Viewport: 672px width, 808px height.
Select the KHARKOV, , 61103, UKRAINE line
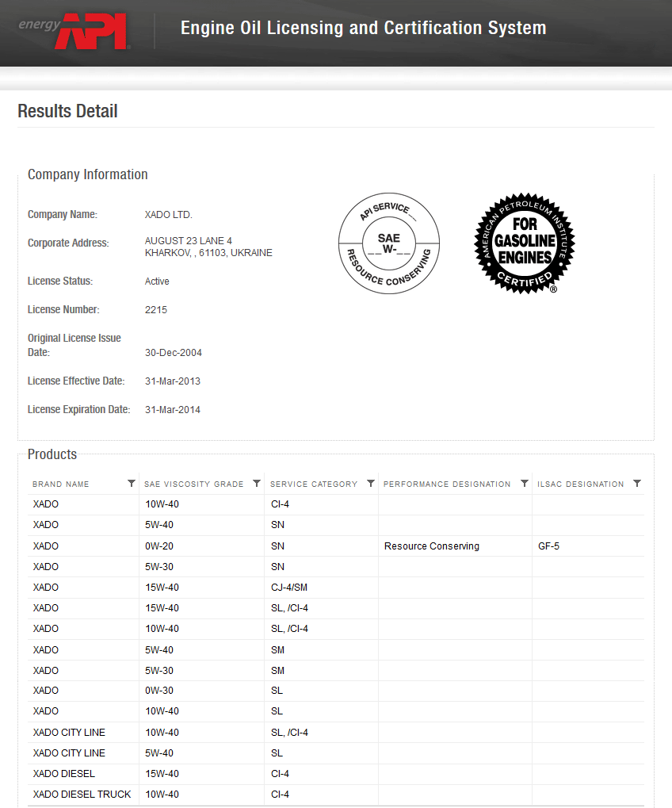pyautogui.click(x=208, y=253)
